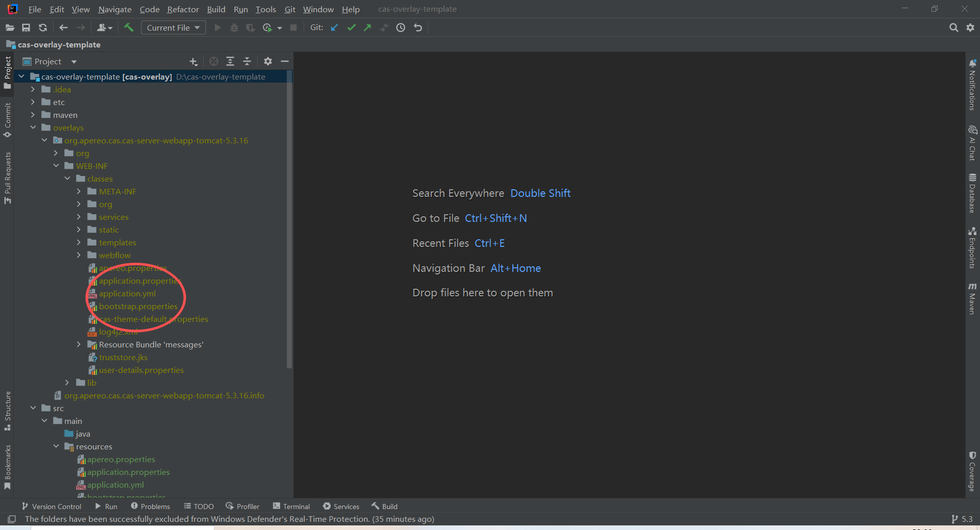
Task: Expand the templates folder
Action: pyautogui.click(x=79, y=242)
